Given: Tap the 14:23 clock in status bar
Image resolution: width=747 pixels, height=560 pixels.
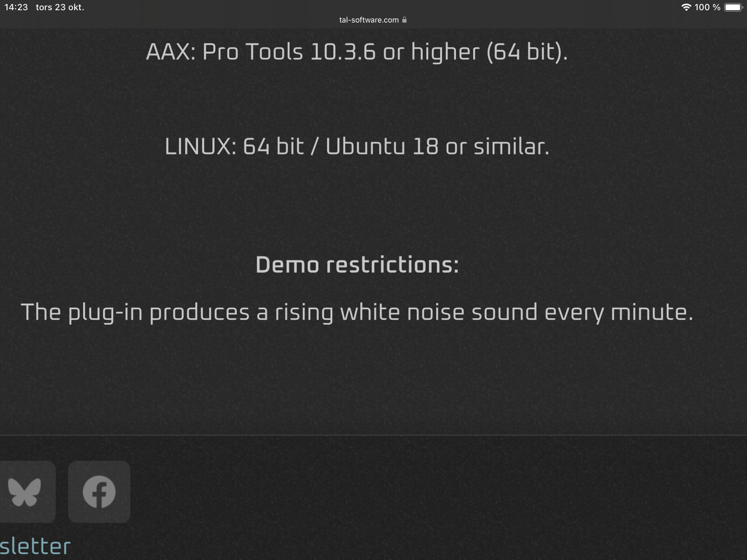Looking at the screenshot, I should click(x=16, y=7).
